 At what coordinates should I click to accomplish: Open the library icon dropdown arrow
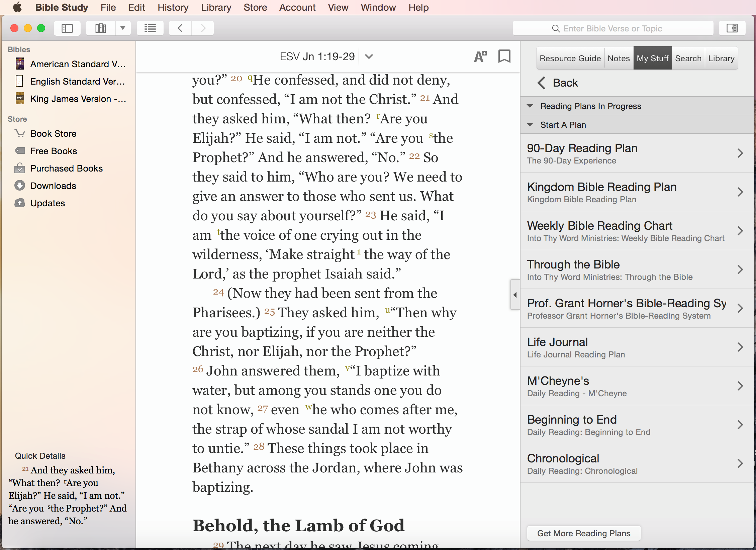tap(123, 28)
